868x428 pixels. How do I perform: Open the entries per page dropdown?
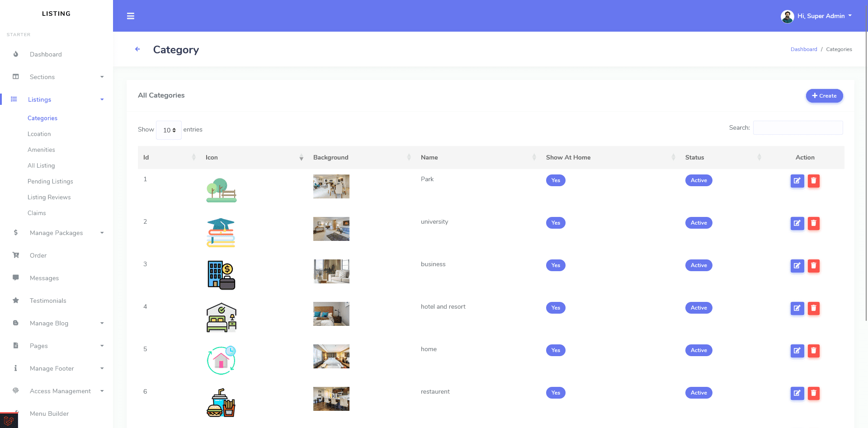[x=169, y=130]
